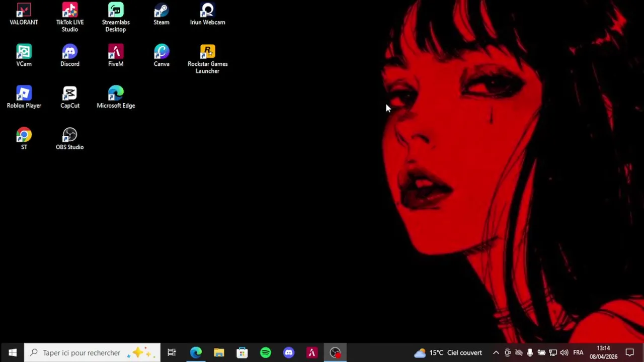The width and height of the screenshot is (644, 362).
Task: Click the taskbar search box
Action: [x=93, y=352]
